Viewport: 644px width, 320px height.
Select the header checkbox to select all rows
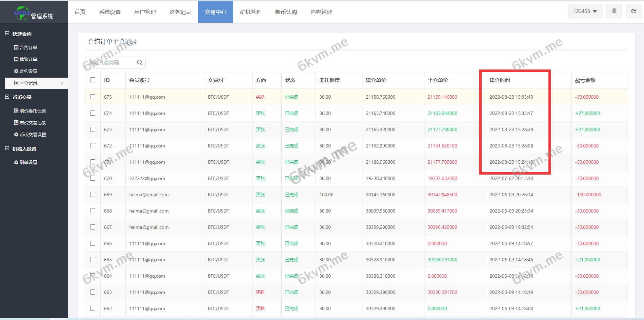93,80
